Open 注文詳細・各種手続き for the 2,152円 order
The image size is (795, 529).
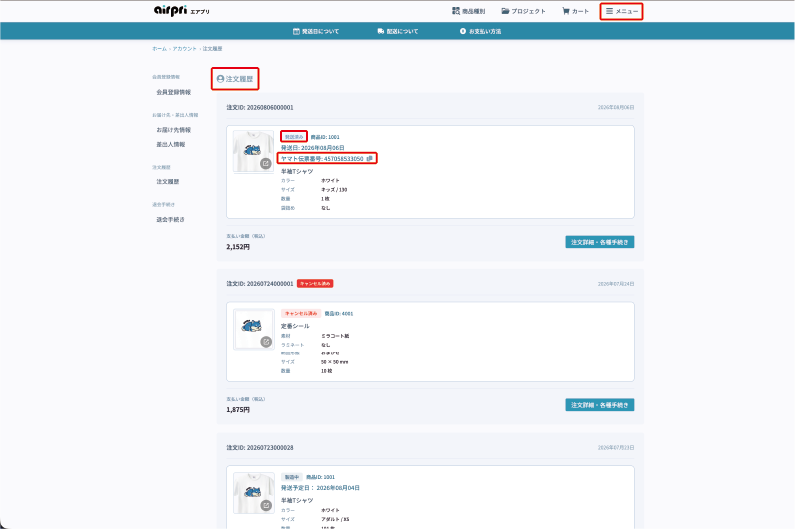600,242
